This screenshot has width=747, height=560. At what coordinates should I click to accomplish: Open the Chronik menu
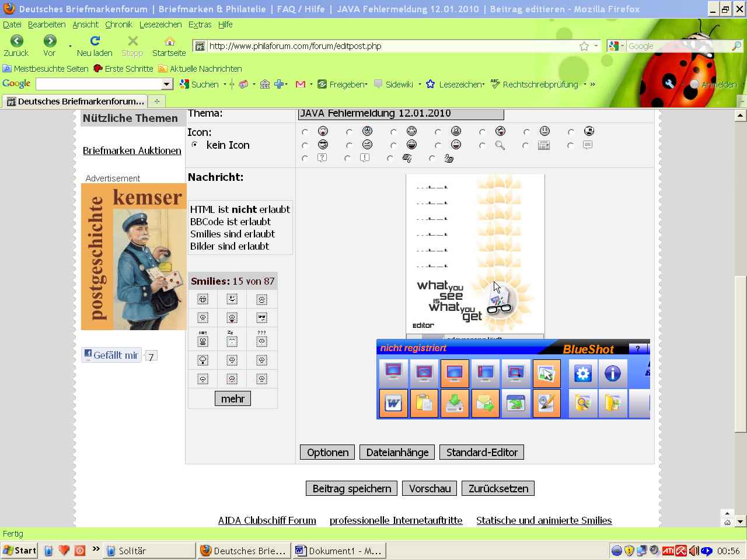[x=118, y=24]
